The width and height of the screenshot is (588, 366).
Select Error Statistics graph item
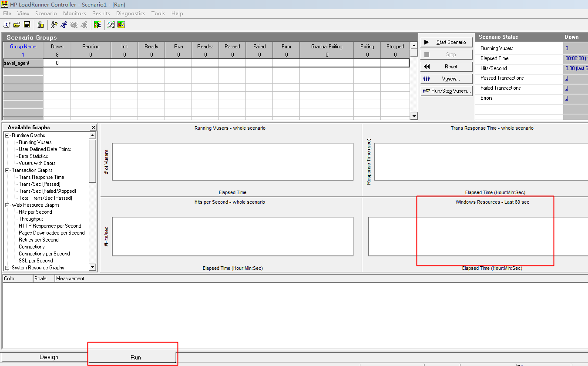tap(34, 156)
